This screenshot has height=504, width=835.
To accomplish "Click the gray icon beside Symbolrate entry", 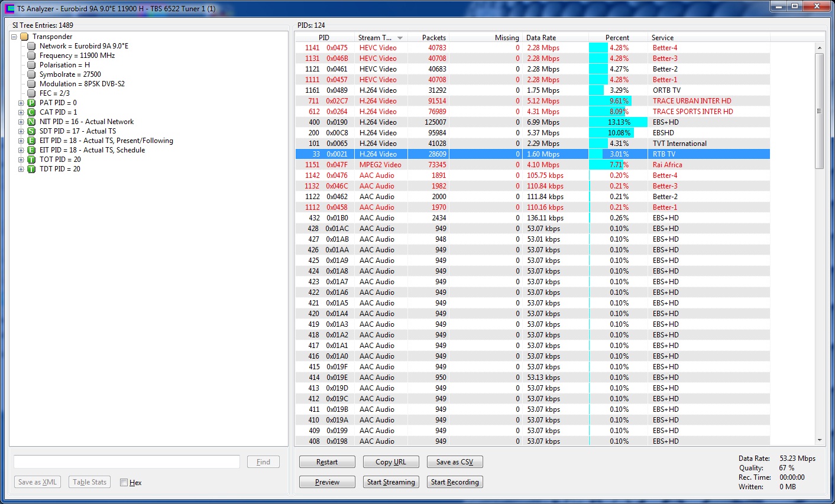I will (x=31, y=74).
